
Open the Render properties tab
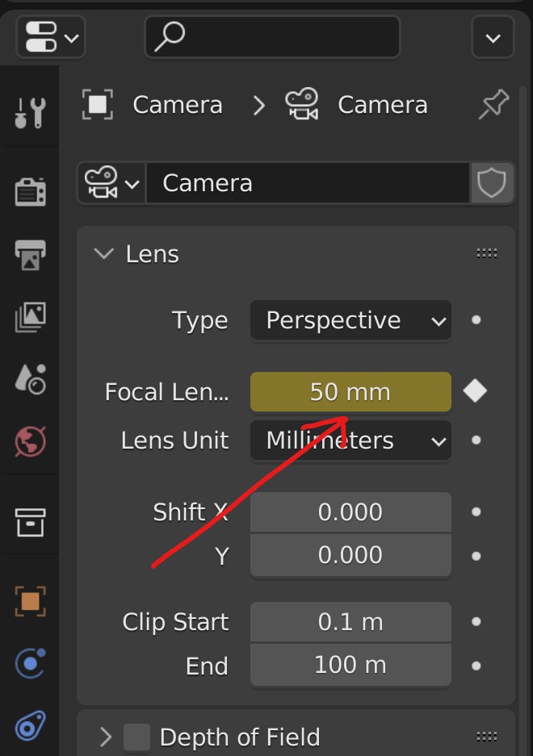click(31, 191)
